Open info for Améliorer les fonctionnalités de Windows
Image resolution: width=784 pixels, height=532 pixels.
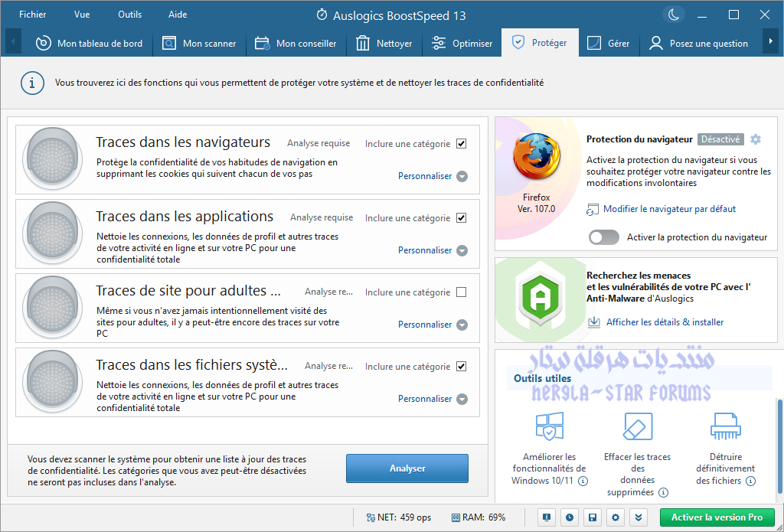coord(583,481)
